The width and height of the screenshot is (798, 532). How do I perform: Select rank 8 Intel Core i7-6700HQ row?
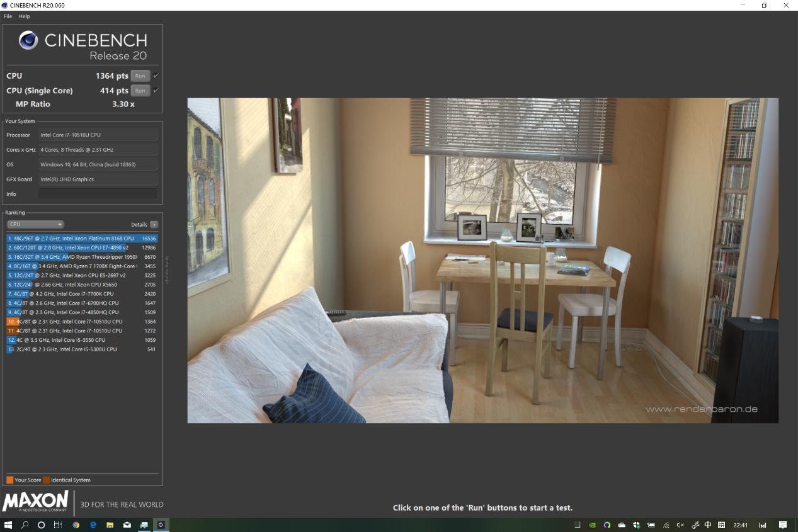click(x=82, y=303)
